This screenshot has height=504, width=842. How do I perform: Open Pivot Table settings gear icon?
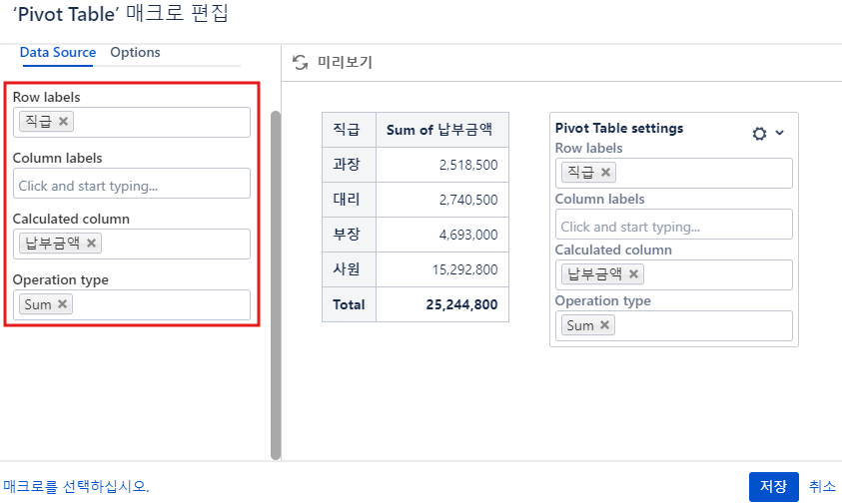pyautogui.click(x=759, y=133)
